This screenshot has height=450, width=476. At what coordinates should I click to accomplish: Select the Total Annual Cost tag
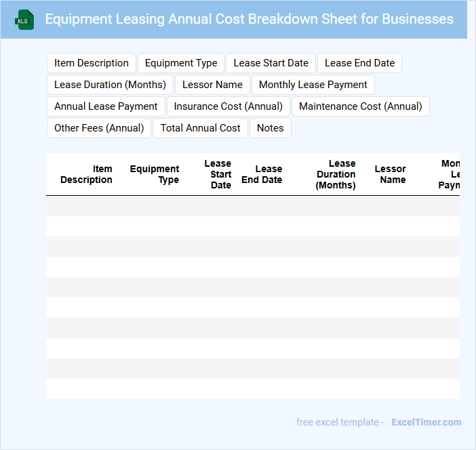[x=200, y=128]
